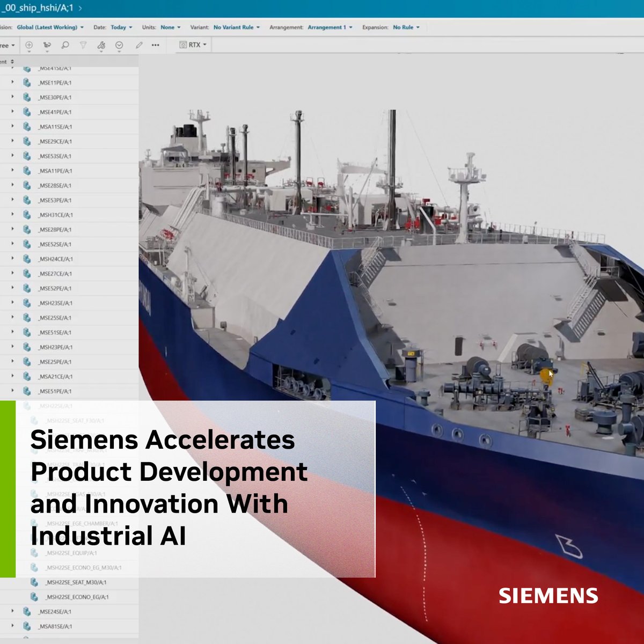
Task: Click the assembly icon of _MSE28SE/A;1
Action: [x=26, y=185]
